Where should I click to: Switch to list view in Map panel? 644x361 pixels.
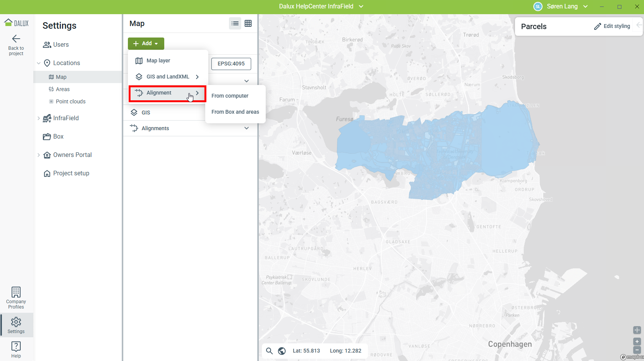point(235,23)
